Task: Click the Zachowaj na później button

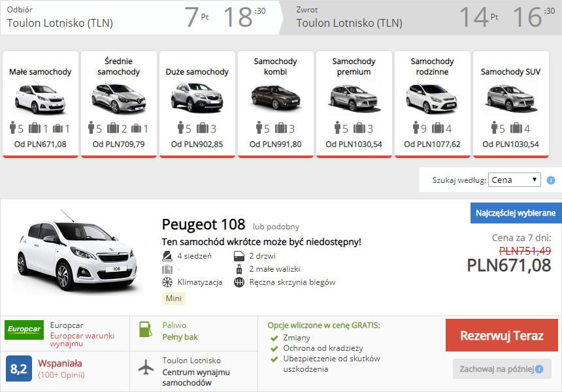Action: click(502, 369)
